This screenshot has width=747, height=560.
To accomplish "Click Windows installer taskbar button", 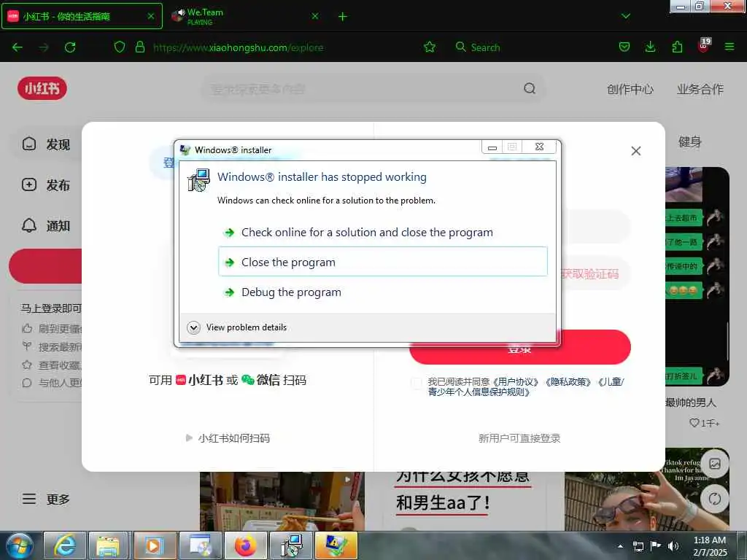I will (290, 545).
